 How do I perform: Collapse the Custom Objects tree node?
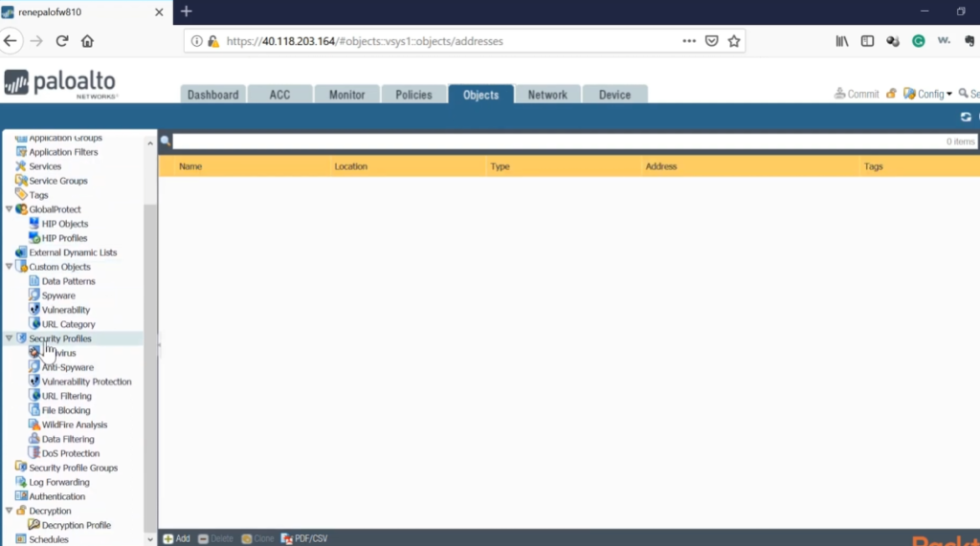[10, 267]
